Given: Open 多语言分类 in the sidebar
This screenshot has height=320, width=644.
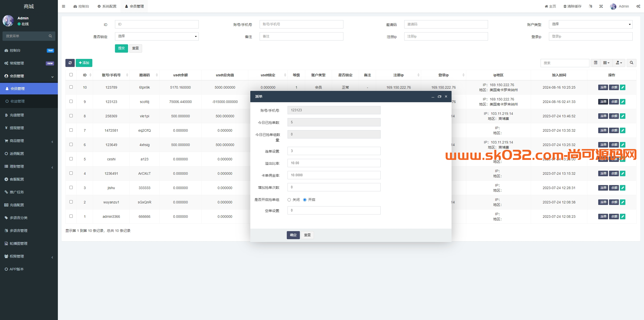Looking at the screenshot, I should (x=29, y=218).
